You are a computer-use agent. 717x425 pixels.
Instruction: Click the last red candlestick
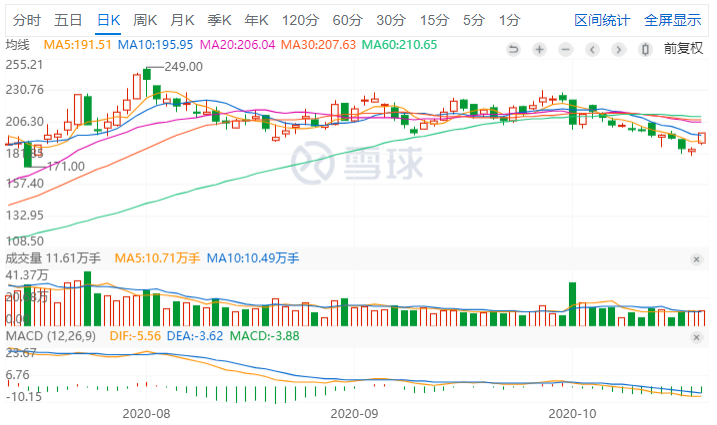coord(702,139)
